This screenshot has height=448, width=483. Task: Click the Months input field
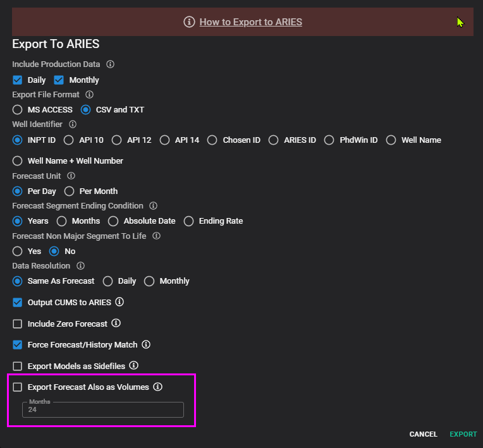[103, 410]
